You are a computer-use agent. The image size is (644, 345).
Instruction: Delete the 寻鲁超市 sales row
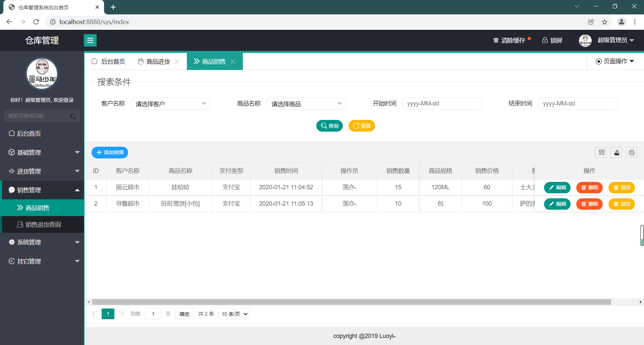[x=589, y=204]
